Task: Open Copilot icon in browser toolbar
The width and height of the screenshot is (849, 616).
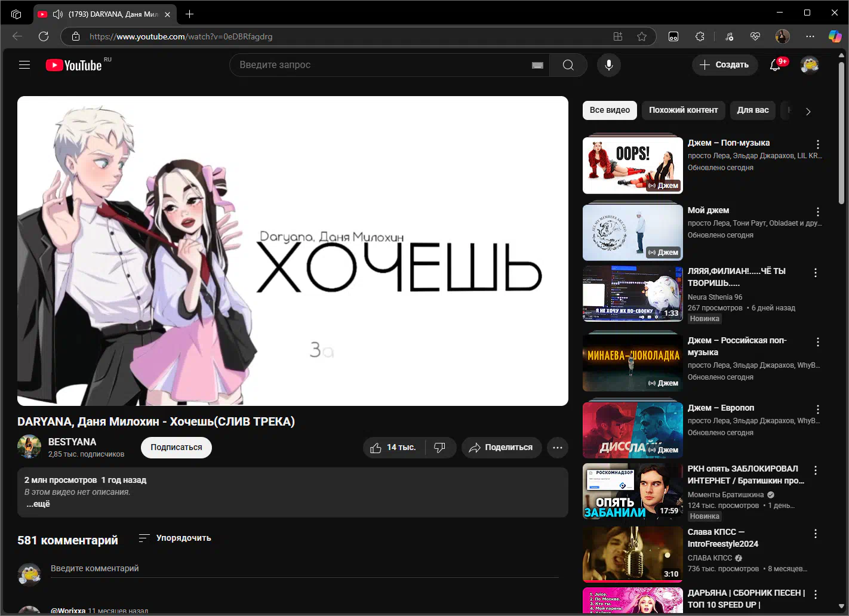Action: [835, 36]
